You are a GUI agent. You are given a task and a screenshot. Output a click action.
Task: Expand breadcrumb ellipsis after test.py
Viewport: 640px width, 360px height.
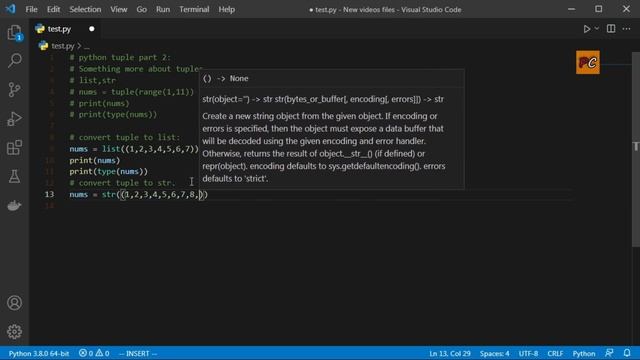87,47
